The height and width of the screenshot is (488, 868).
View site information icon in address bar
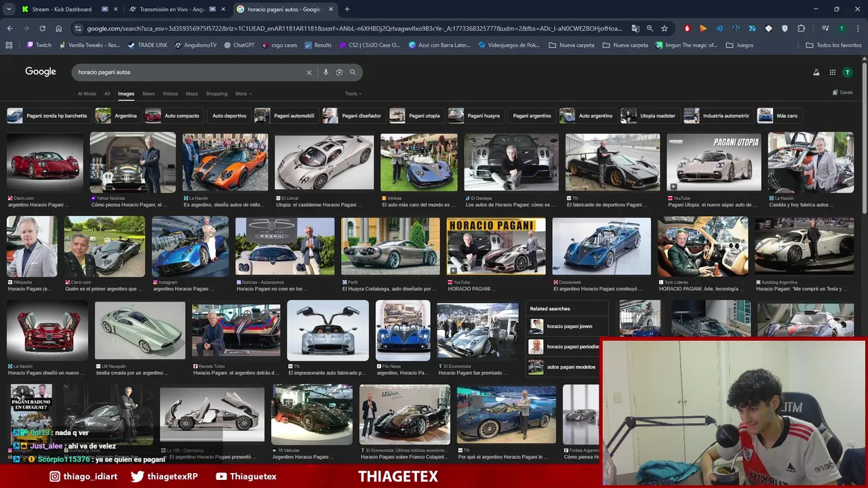[x=78, y=28]
